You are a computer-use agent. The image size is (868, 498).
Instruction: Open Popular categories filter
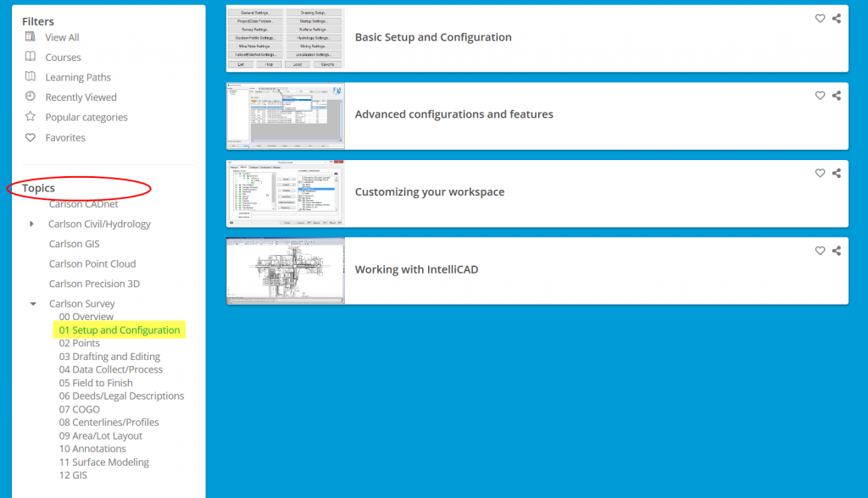coord(86,118)
